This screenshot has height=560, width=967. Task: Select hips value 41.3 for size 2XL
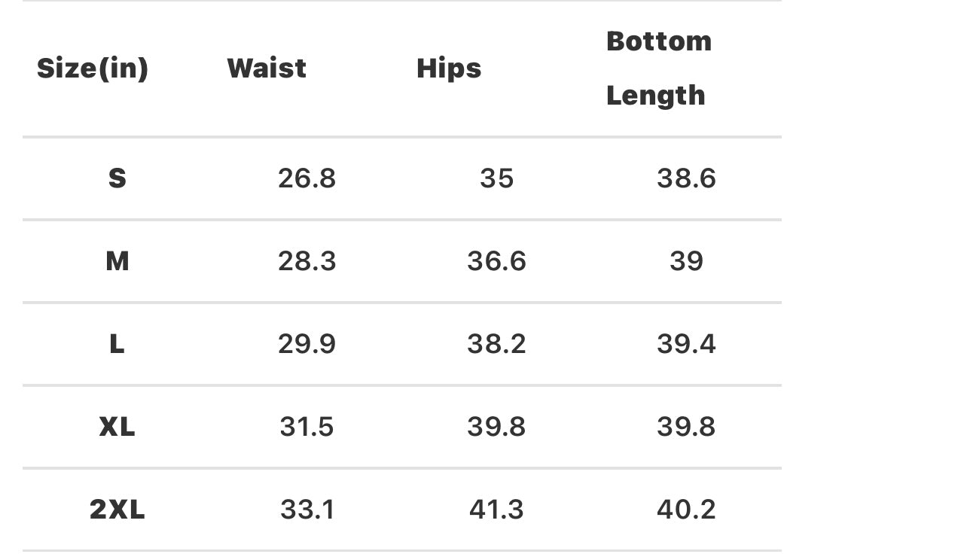point(496,510)
